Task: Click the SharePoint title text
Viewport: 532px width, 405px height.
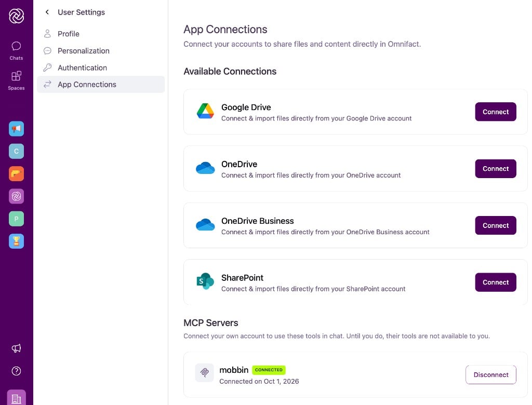Action: pyautogui.click(x=242, y=278)
